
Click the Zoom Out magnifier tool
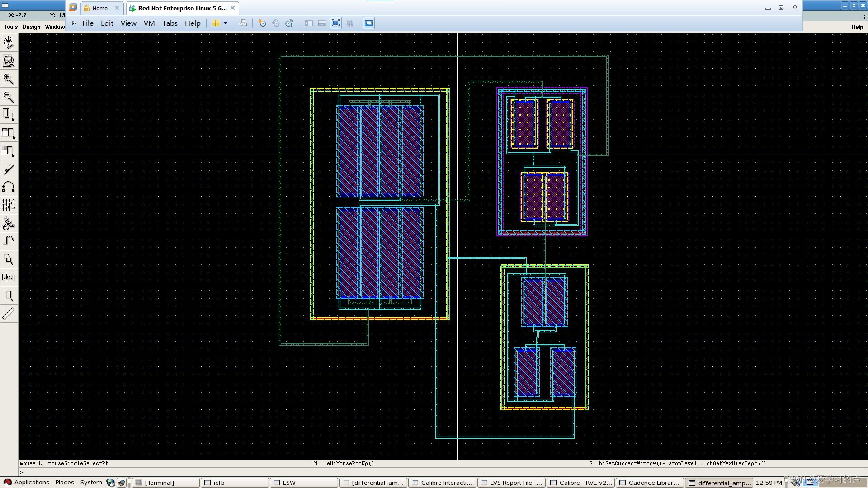pyautogui.click(x=9, y=97)
